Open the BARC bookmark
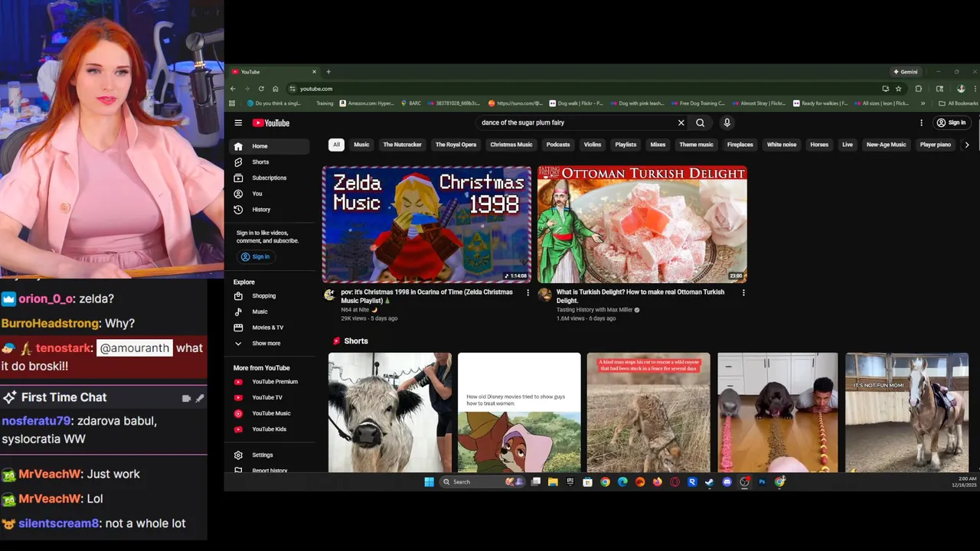980x551 pixels. point(410,103)
